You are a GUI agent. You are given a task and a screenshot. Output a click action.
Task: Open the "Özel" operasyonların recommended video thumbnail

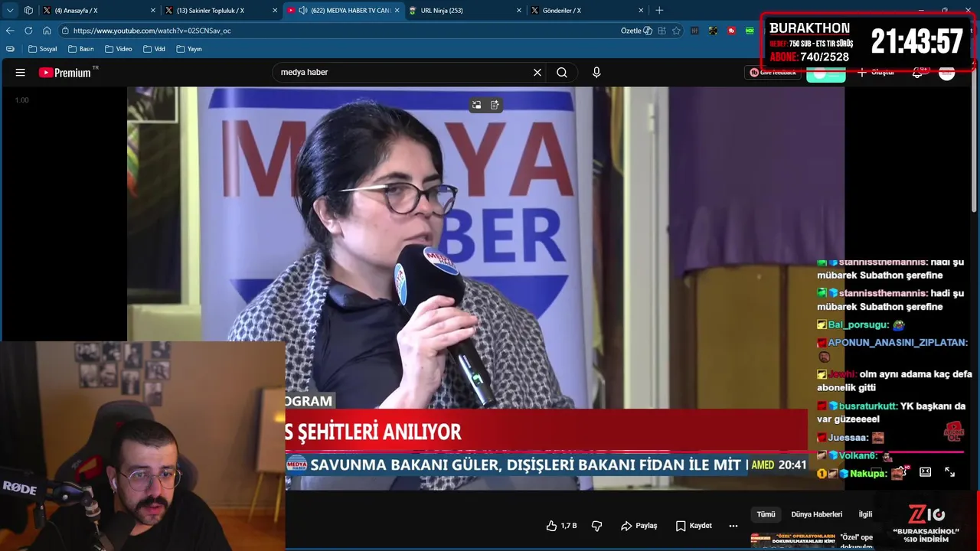click(793, 540)
